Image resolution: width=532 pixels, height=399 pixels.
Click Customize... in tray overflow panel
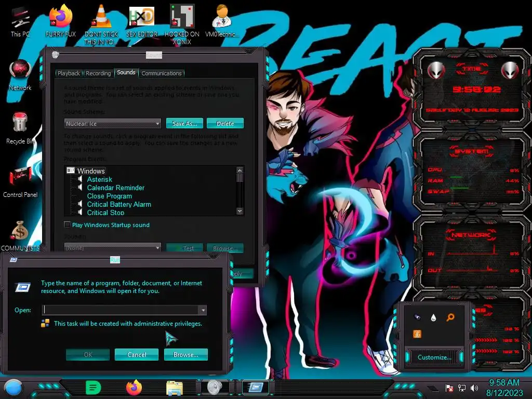click(434, 357)
